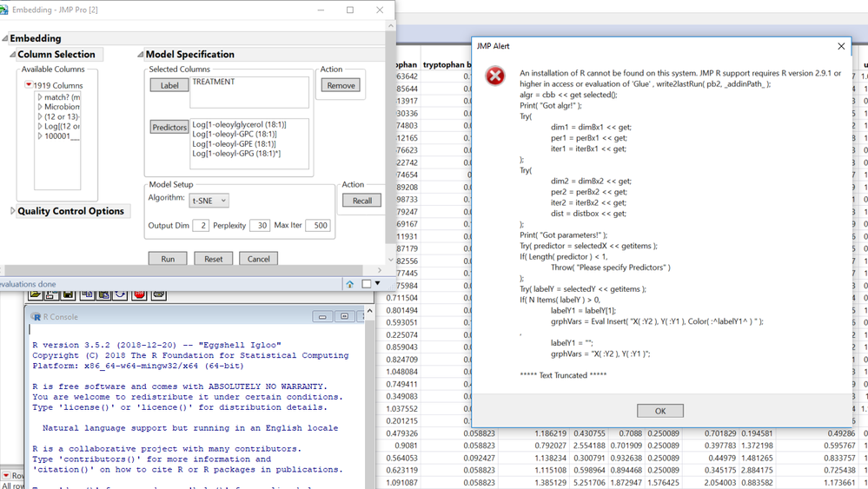Click the red stop icon in R toolbar
This screenshot has height=489, width=868.
pyautogui.click(x=139, y=294)
